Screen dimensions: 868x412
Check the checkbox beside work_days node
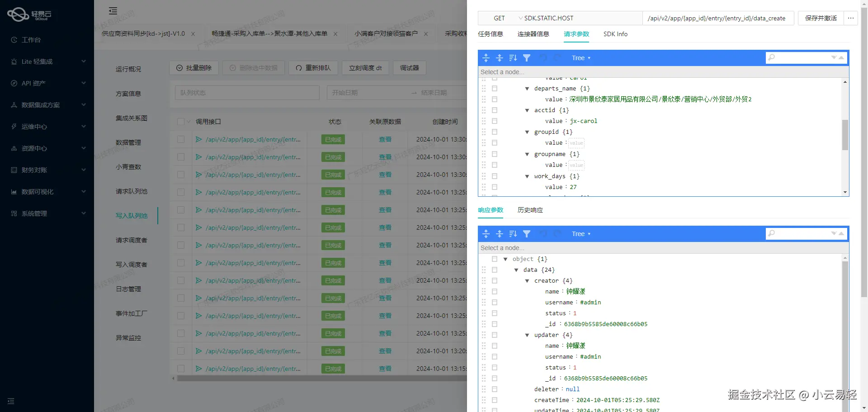pyautogui.click(x=495, y=176)
